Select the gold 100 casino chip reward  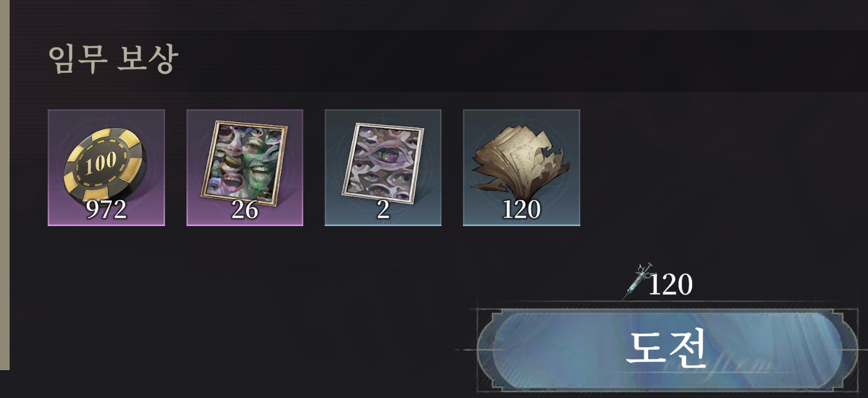[106, 167]
